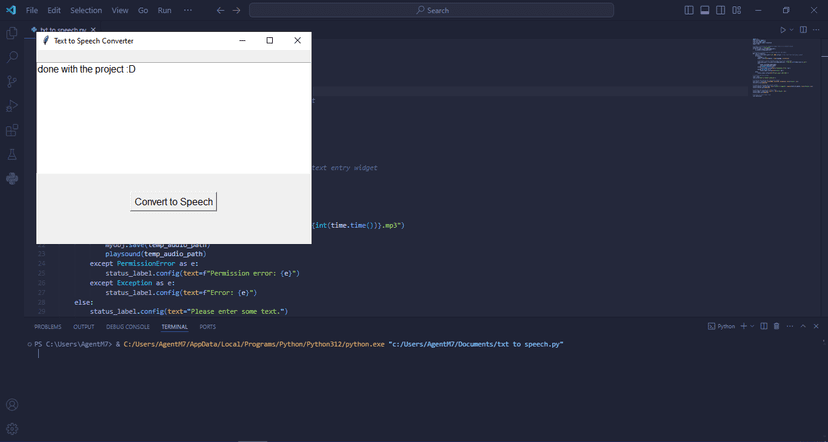Open the Explorer view in activity bar
Viewport: 828px width, 442px height.
[12, 33]
